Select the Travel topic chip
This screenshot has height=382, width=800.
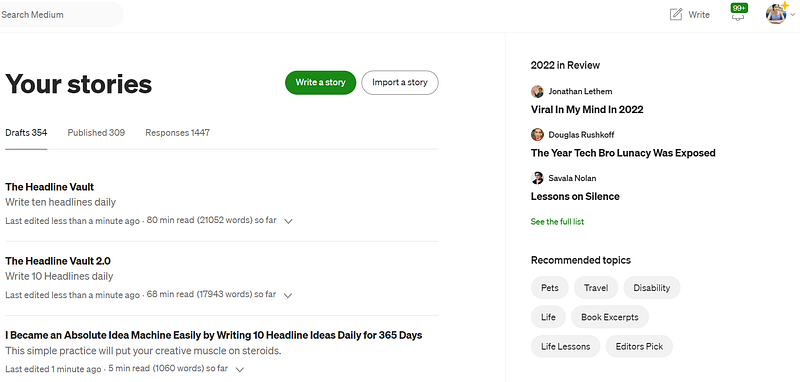point(596,288)
